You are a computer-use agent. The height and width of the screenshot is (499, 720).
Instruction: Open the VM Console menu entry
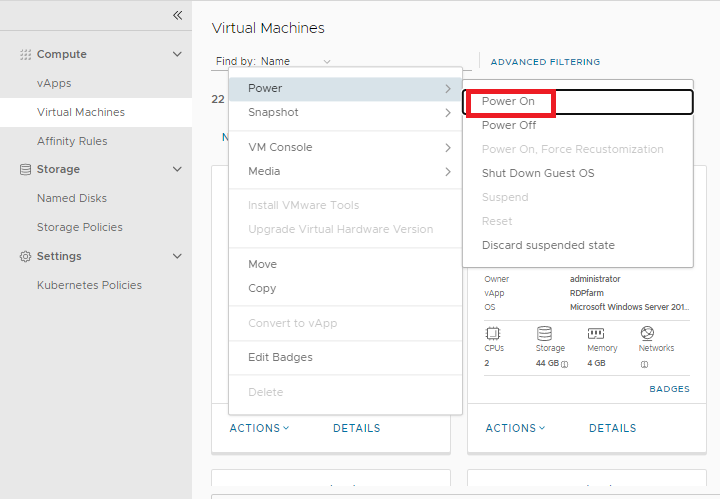click(x=345, y=147)
